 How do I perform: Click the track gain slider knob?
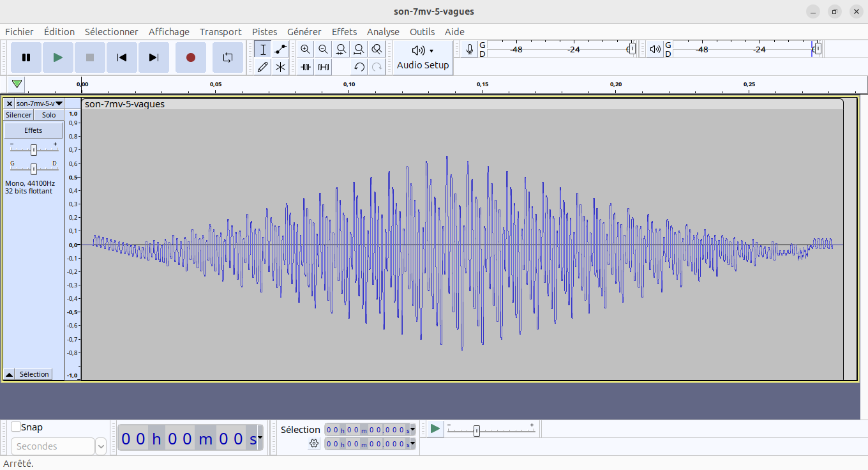click(x=34, y=149)
